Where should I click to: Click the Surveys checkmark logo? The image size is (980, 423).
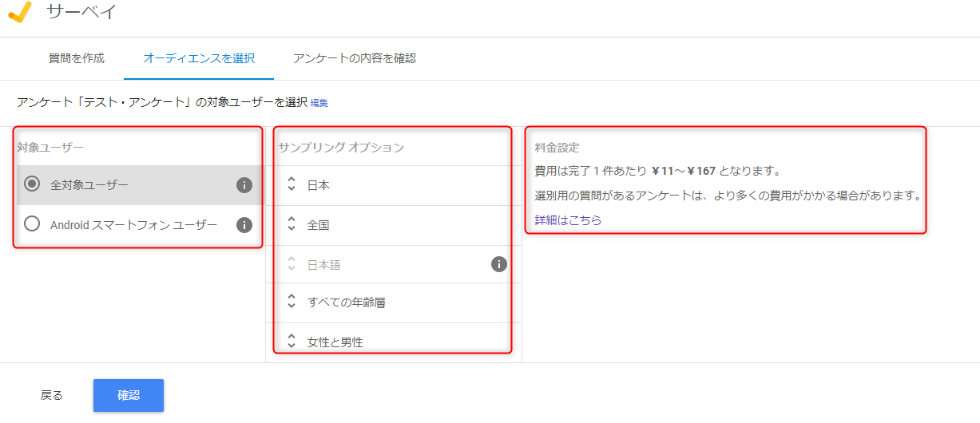pos(19,12)
